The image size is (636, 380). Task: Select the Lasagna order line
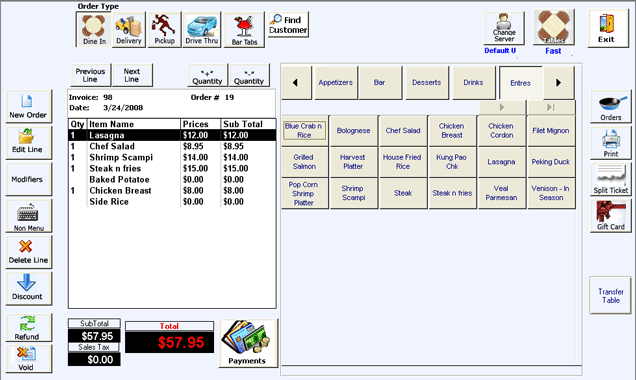(x=172, y=135)
